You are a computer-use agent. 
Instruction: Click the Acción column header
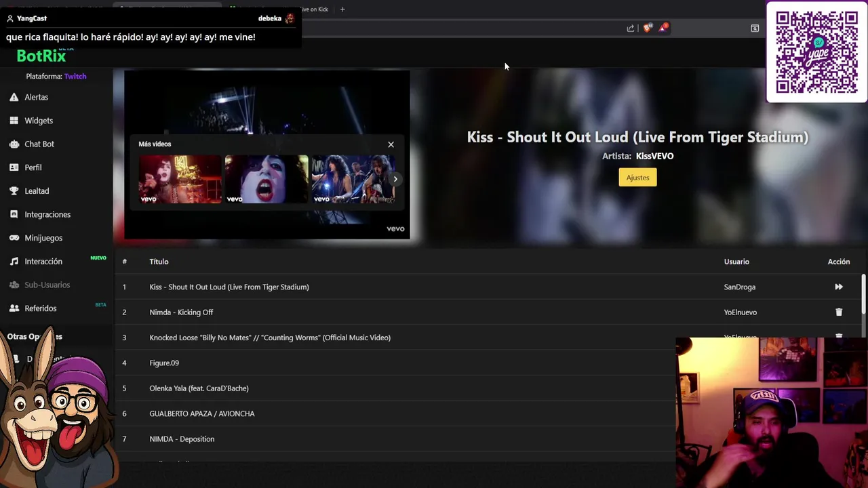tap(839, 262)
